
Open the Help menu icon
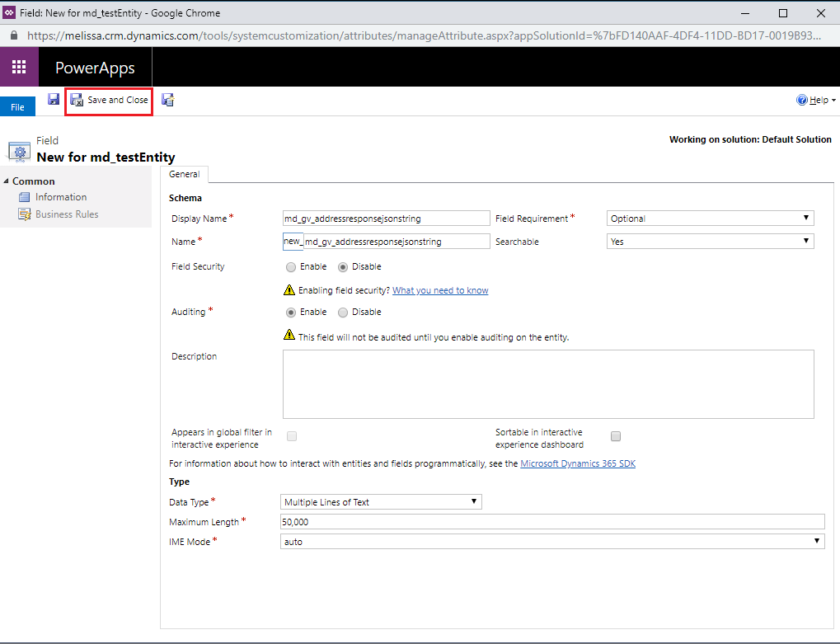pyautogui.click(x=801, y=100)
